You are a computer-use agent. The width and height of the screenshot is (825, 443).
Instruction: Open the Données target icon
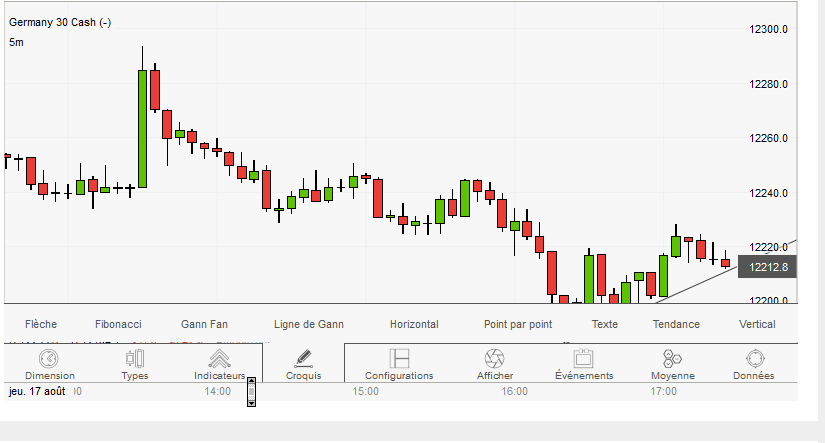[x=755, y=358]
